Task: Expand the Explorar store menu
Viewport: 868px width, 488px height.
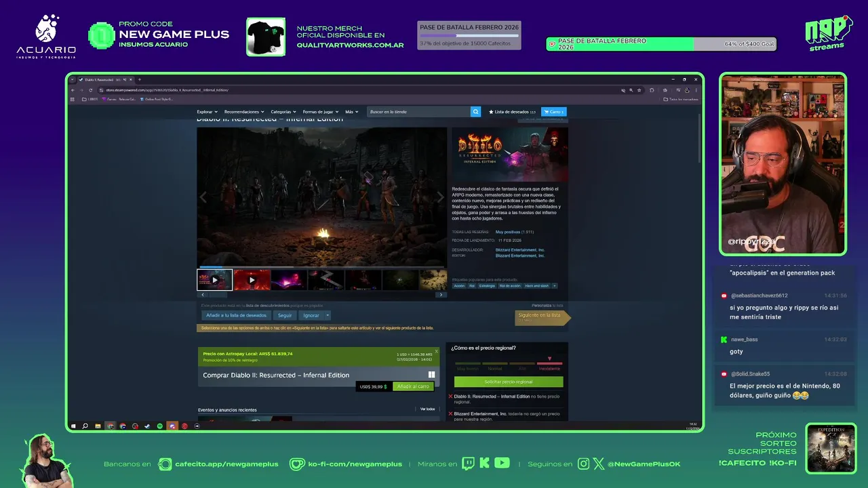Action: [x=207, y=112]
